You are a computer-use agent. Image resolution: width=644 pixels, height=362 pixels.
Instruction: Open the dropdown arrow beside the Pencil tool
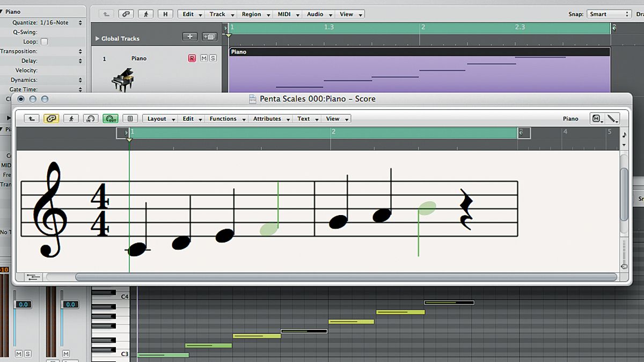(x=617, y=123)
